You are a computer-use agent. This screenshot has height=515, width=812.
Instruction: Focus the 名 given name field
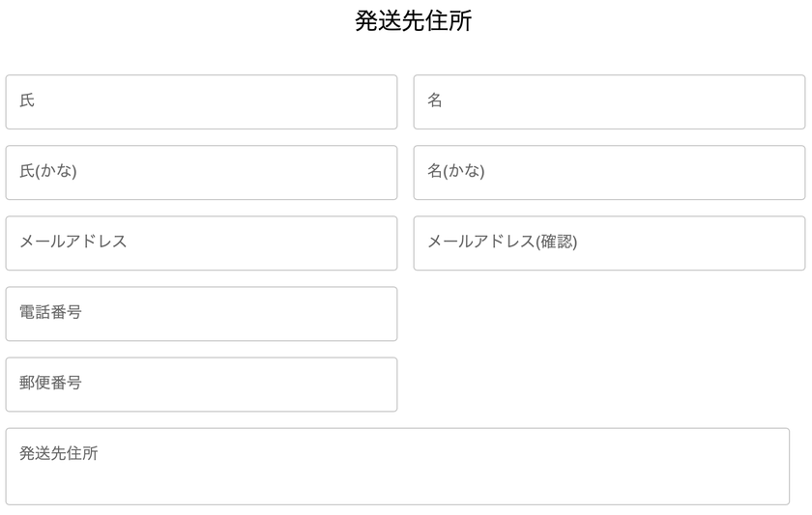pos(609,102)
